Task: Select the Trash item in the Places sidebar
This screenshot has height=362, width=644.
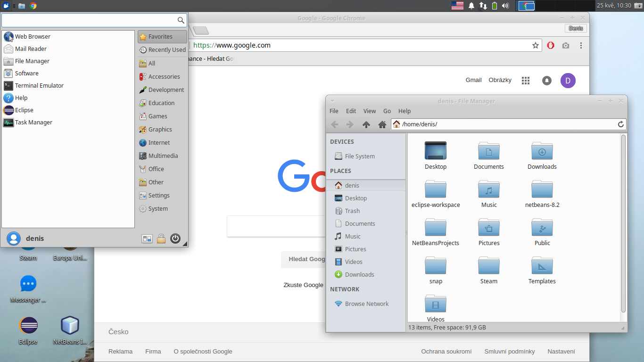Action: click(x=352, y=211)
